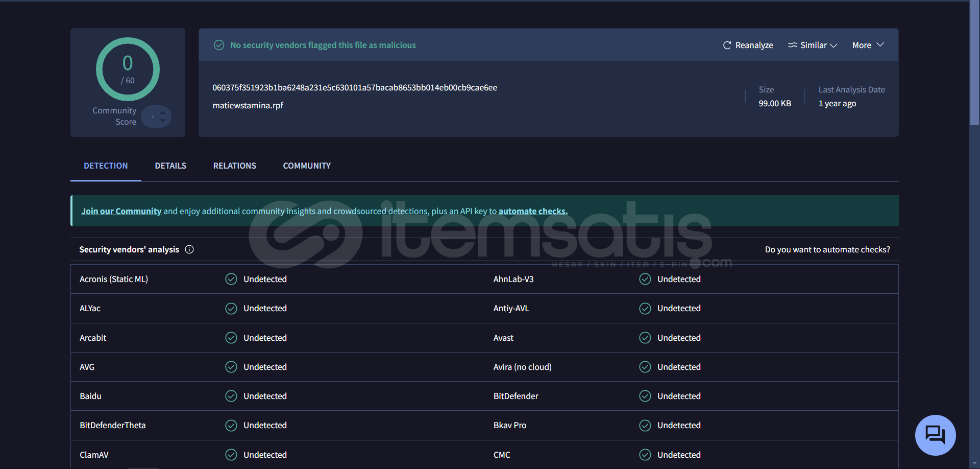Click the Antiy-AVL undetected check icon
Image resolution: width=980 pixels, height=469 pixels.
(x=645, y=309)
